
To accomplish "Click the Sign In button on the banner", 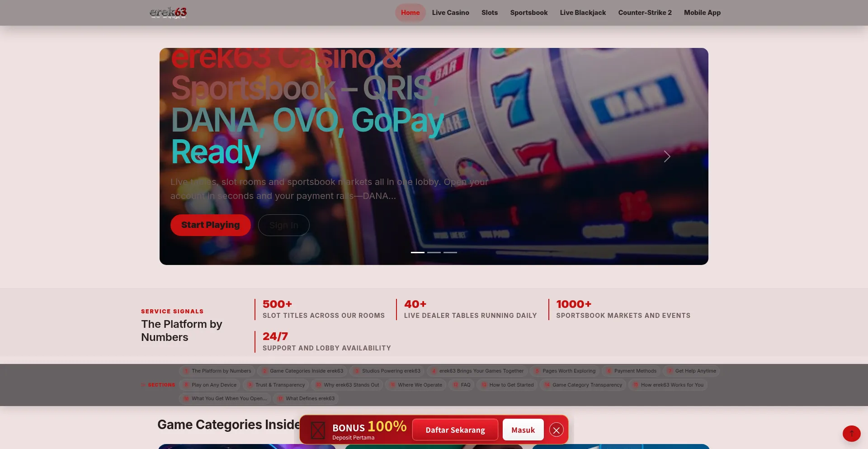I will [284, 225].
